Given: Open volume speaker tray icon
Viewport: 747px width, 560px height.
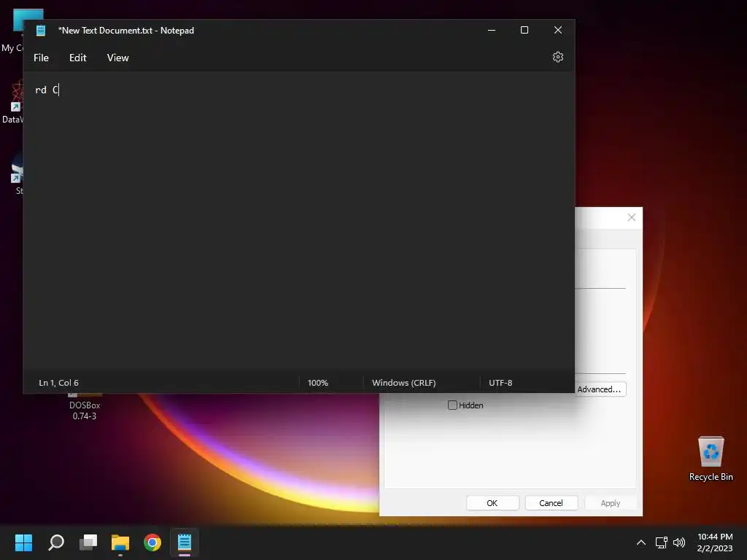Looking at the screenshot, I should 679,542.
